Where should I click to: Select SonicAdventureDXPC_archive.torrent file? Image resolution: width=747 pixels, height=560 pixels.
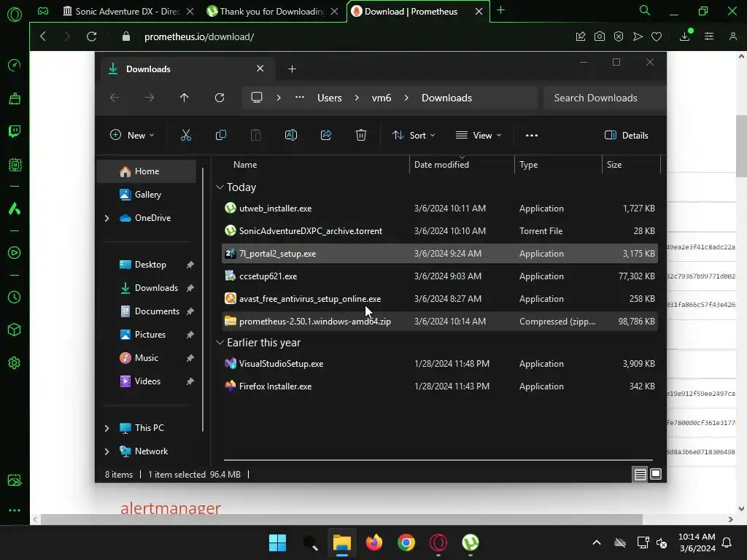(x=440, y=231)
